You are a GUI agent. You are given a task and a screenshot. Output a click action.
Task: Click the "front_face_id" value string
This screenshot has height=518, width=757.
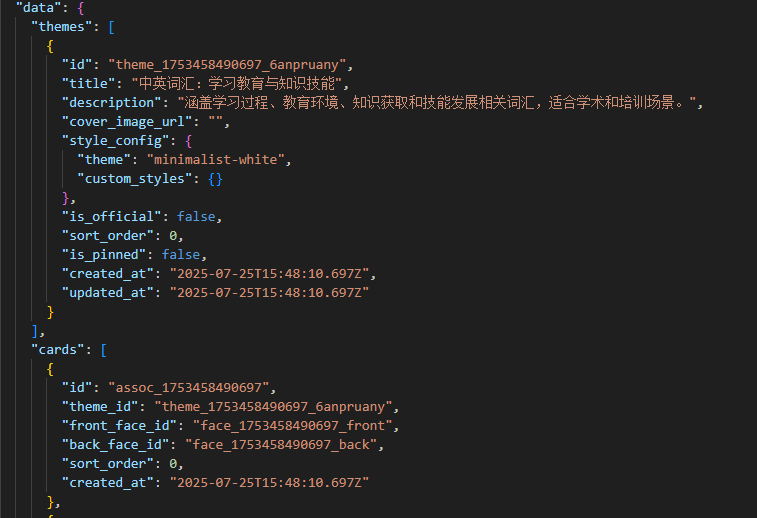tap(293, 426)
